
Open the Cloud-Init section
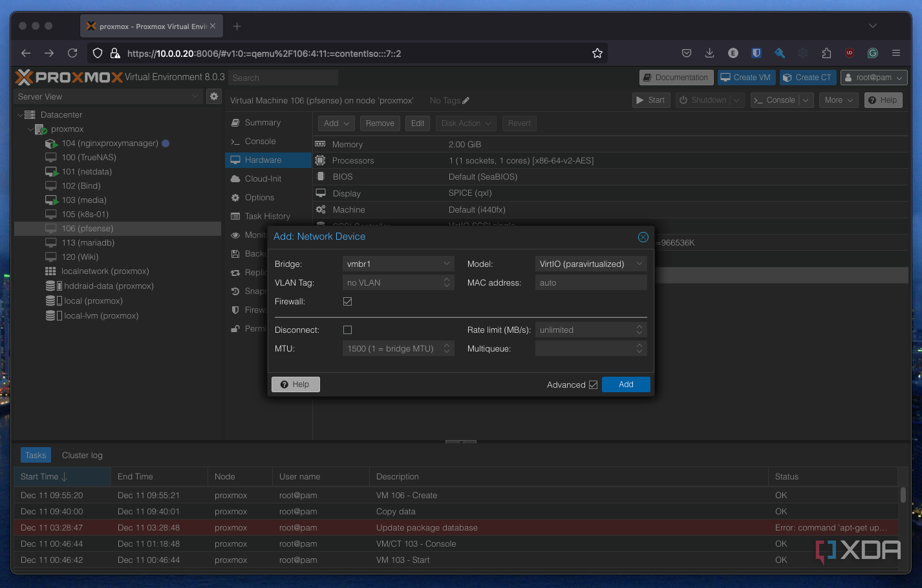point(263,179)
